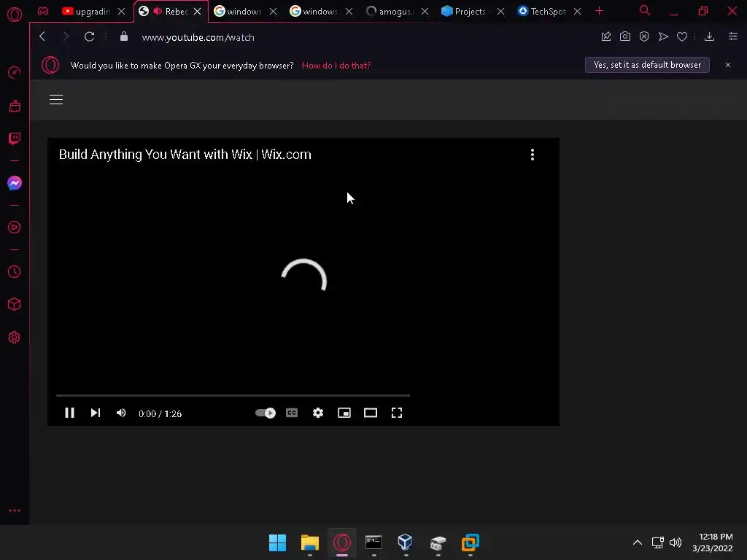Open Extensions cube icon in sidebar

point(15,304)
